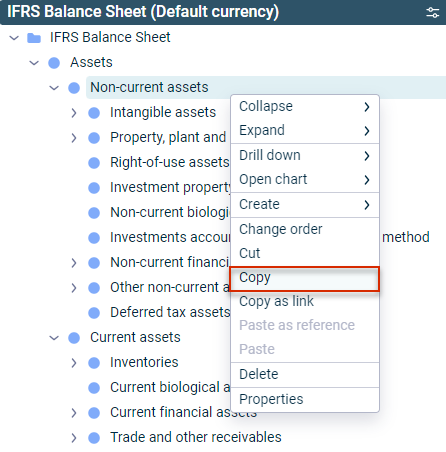Click the blue dot beside Investments accounted
The width and height of the screenshot is (446, 452).
[x=94, y=238]
